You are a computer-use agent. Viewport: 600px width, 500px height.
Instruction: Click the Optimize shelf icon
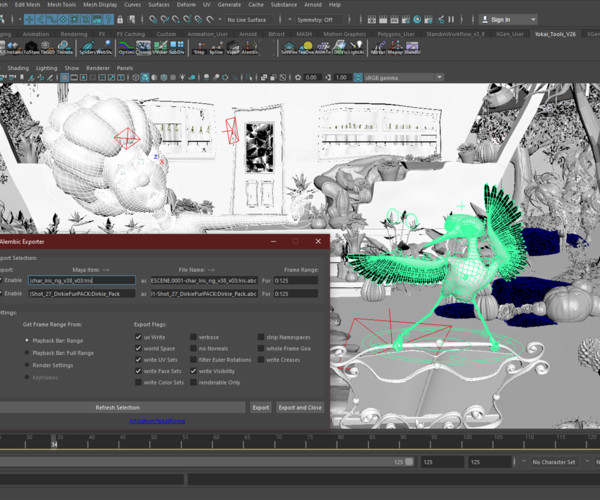tap(127, 47)
